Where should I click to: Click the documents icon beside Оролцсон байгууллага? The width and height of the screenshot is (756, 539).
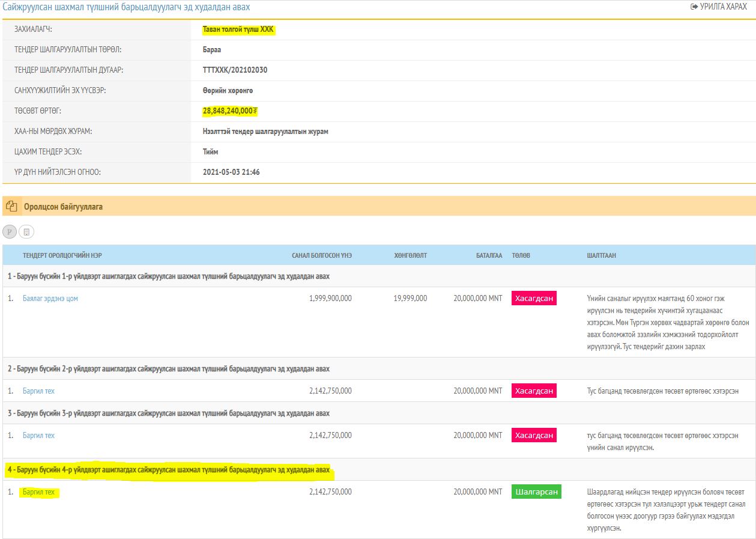click(11, 206)
